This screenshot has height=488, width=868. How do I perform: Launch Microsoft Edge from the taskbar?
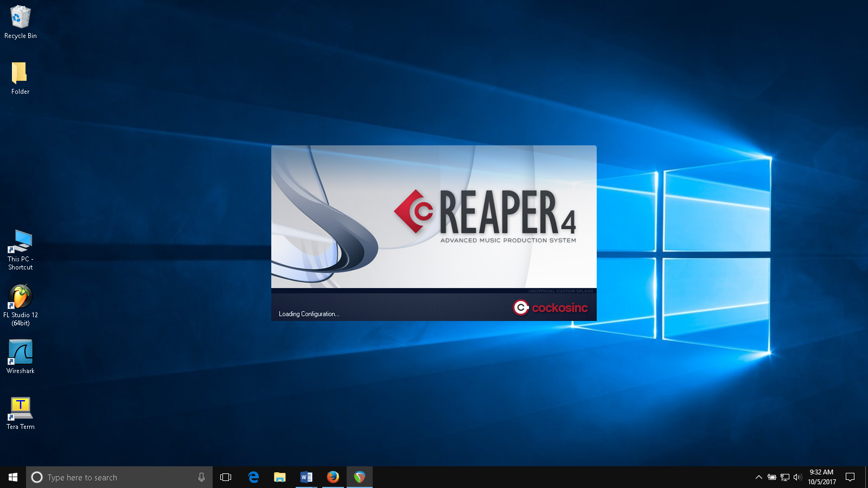coord(253,477)
